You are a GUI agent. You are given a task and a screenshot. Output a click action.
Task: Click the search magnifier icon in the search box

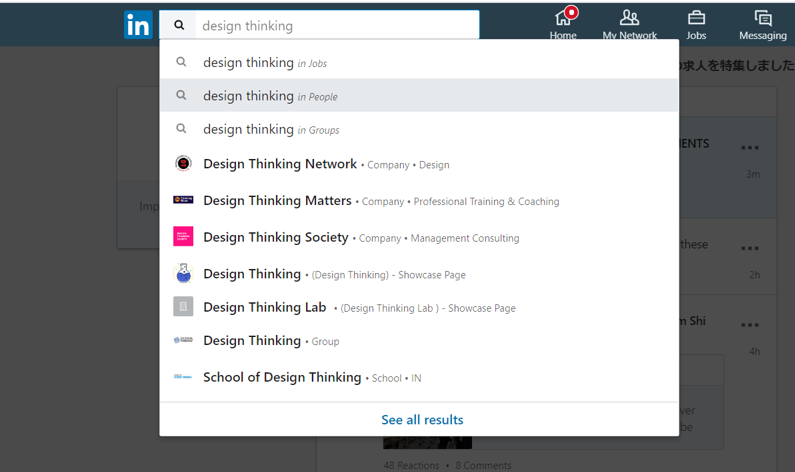coord(179,25)
